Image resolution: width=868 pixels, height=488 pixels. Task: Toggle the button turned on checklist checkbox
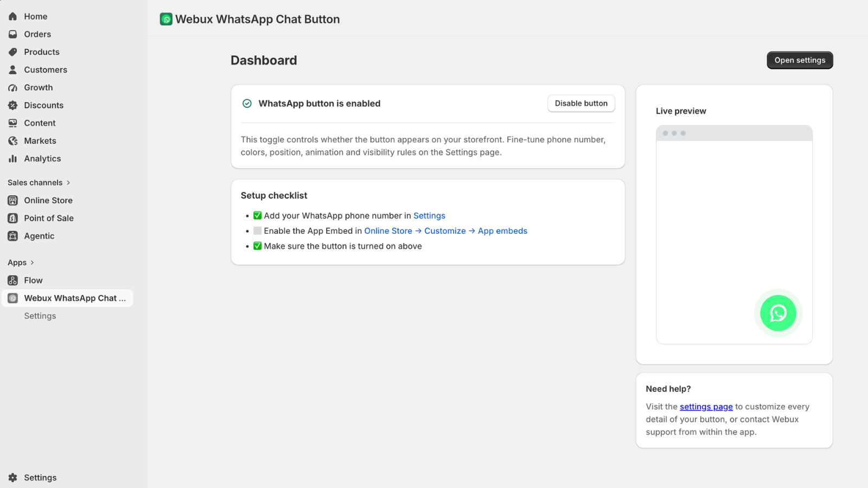tap(258, 246)
